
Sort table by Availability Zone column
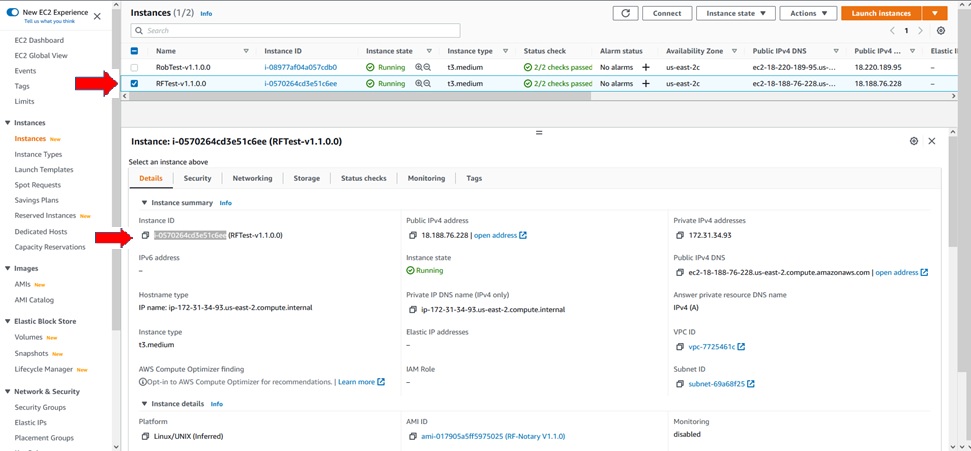tap(734, 51)
